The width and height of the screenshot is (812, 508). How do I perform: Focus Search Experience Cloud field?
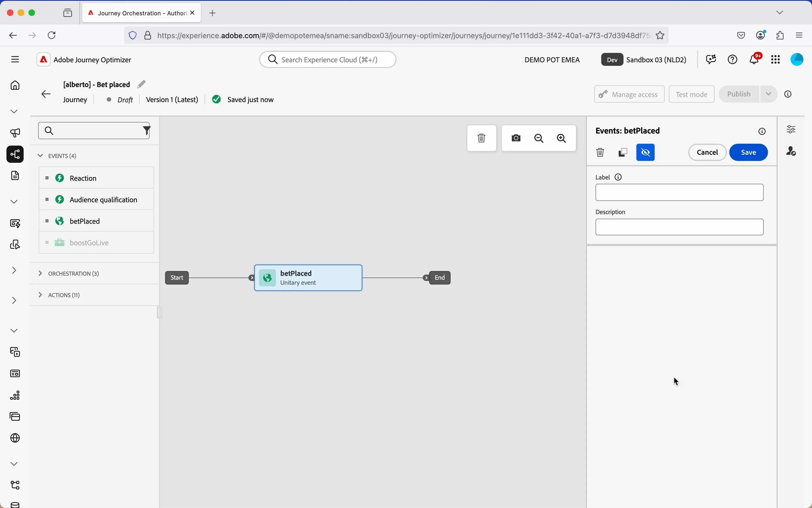[x=328, y=59]
